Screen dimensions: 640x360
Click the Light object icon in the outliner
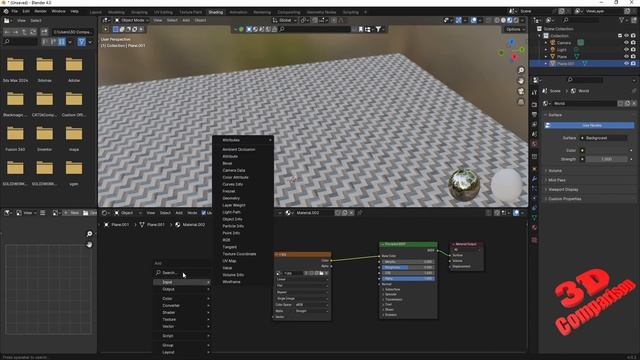pyautogui.click(x=553, y=49)
